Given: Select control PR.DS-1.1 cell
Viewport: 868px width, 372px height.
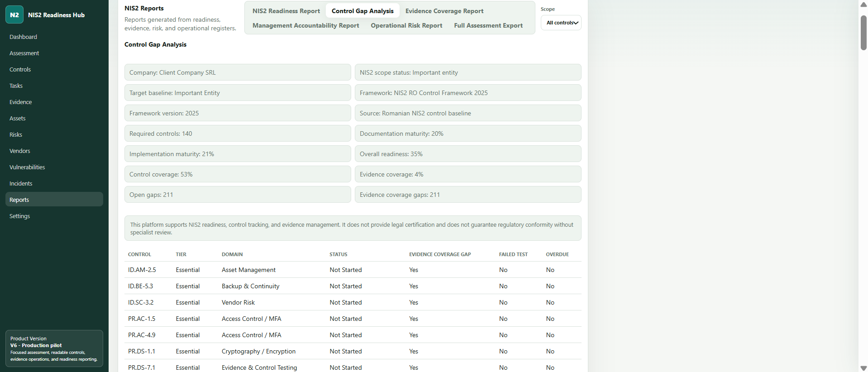Looking at the screenshot, I should 142,351.
